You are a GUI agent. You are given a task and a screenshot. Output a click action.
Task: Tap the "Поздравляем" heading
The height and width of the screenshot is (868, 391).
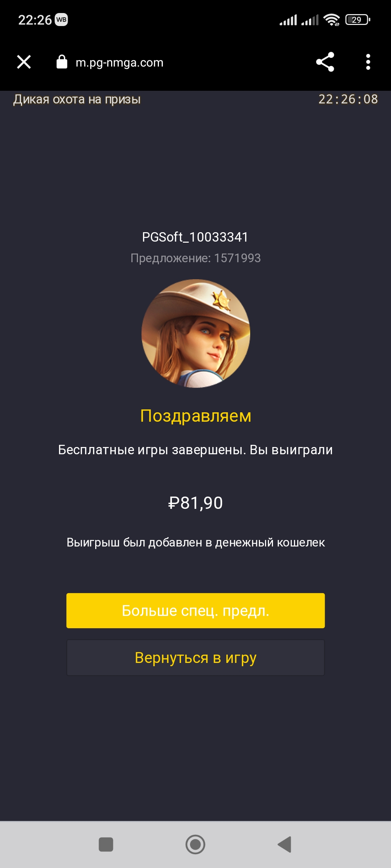[195, 416]
